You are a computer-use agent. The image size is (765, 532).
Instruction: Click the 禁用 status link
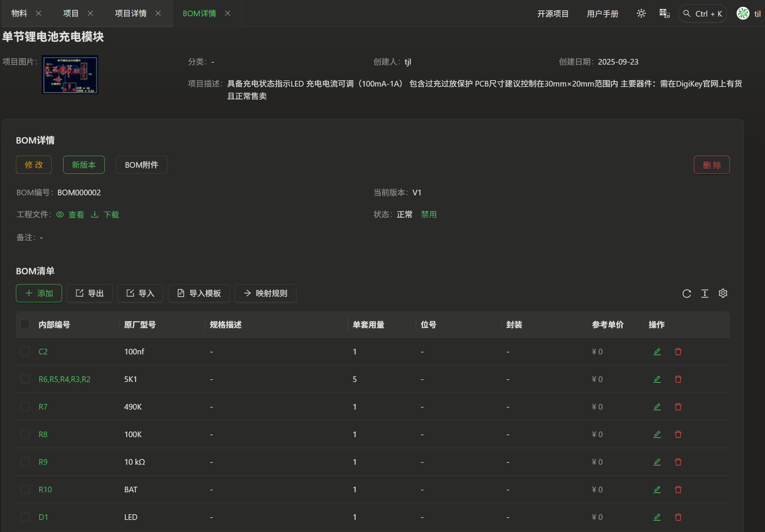[x=429, y=215]
